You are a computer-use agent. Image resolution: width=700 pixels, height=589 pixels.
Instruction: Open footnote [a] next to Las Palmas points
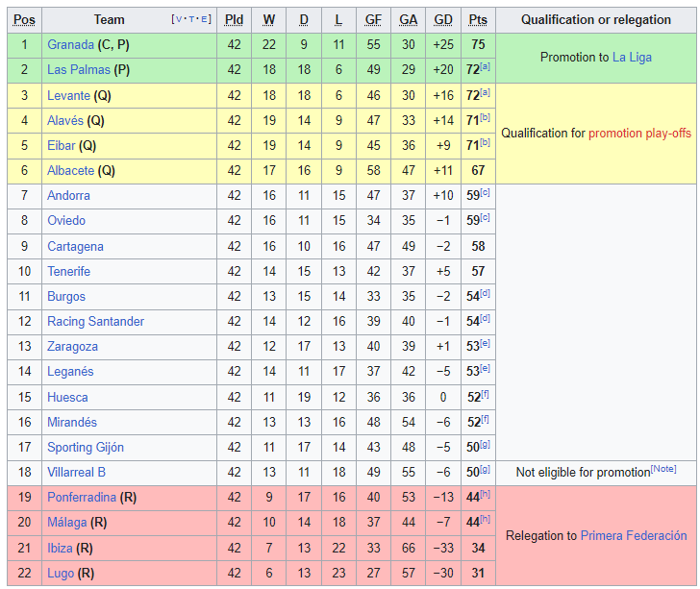[x=485, y=67]
